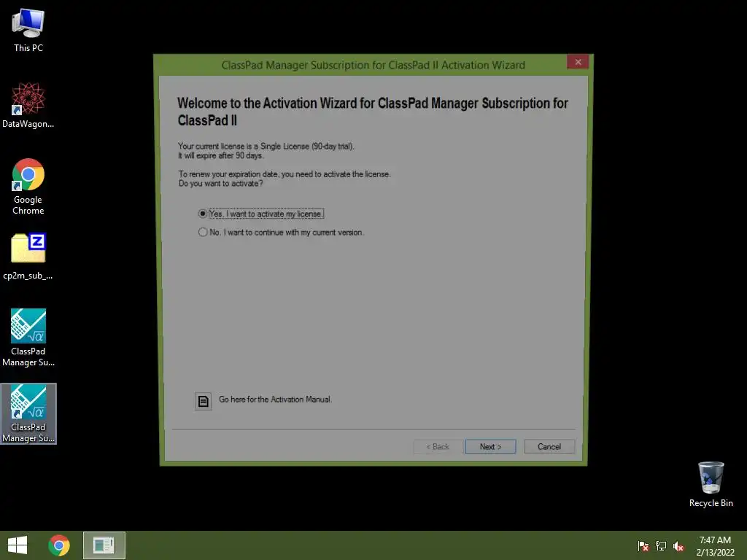Click 'It will expire after 90 days.' text

tap(220, 156)
